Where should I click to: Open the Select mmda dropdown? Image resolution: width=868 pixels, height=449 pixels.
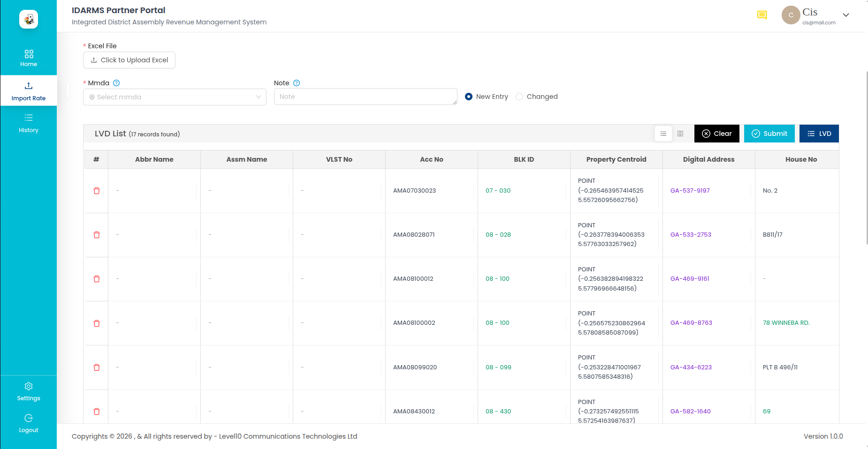175,97
